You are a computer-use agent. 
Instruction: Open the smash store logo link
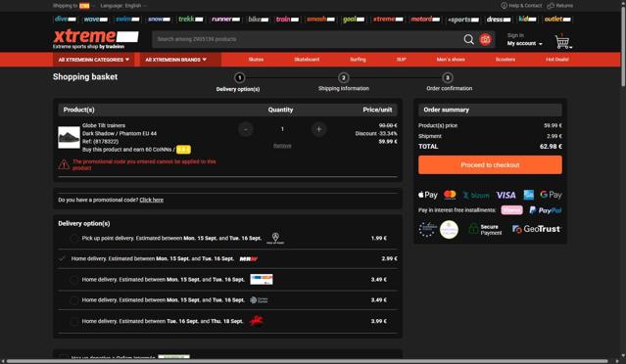(x=320, y=19)
